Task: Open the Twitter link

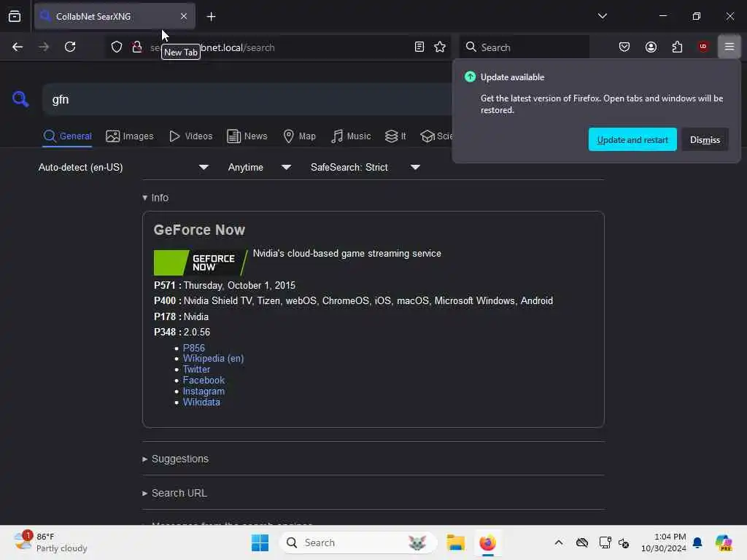Action: pyautogui.click(x=196, y=369)
